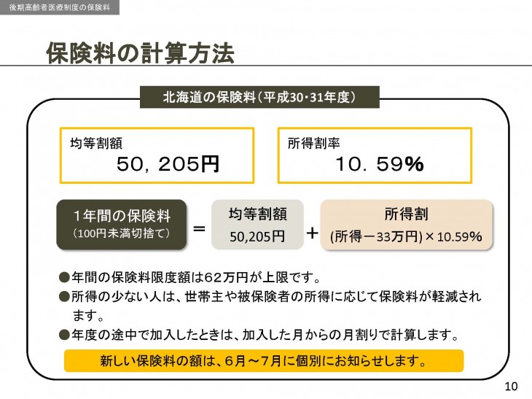Click the sentence about 世帯主や被保険者の所得

click(276, 306)
